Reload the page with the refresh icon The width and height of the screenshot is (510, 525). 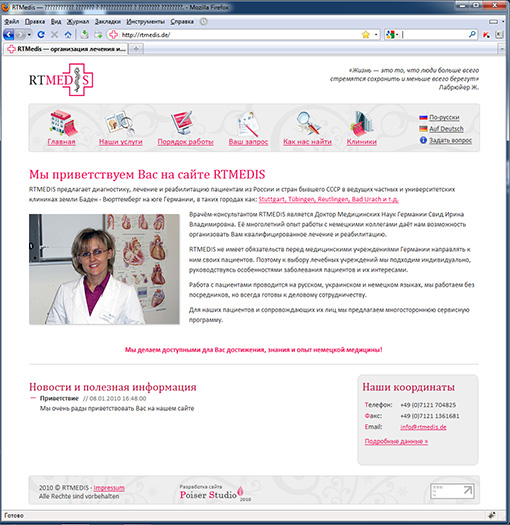pyautogui.click(x=41, y=34)
